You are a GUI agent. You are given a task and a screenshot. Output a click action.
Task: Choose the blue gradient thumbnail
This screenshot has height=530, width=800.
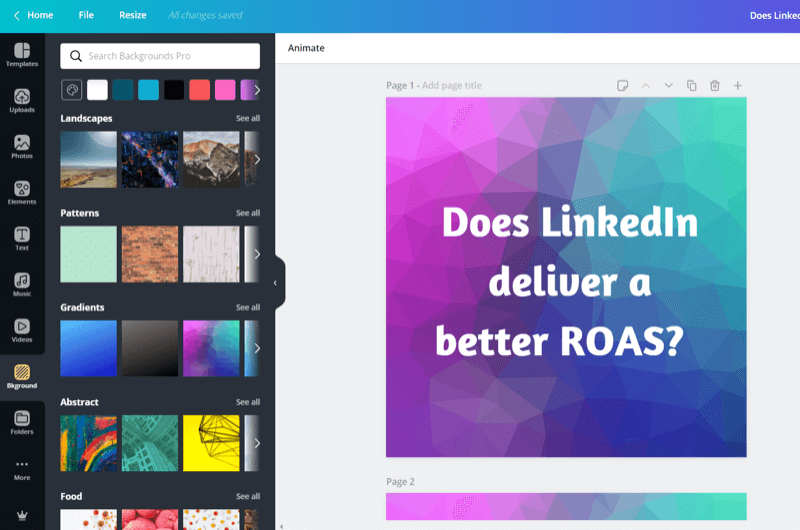[x=89, y=348]
